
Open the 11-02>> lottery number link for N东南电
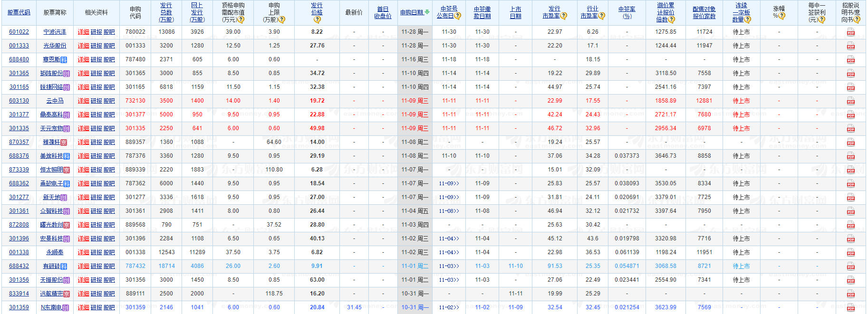click(x=449, y=307)
